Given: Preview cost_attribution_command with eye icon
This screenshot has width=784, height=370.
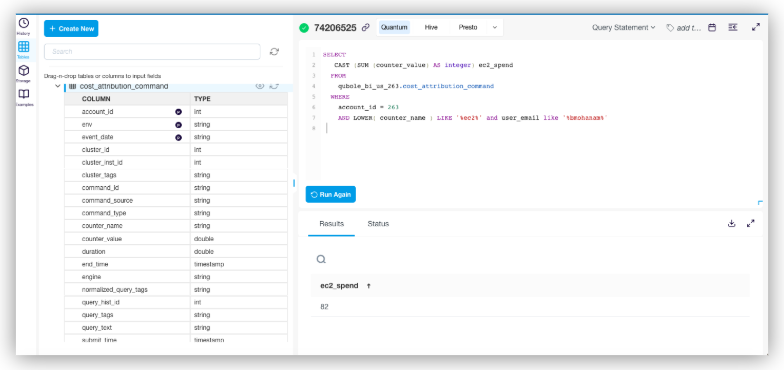Looking at the screenshot, I should (260, 86).
